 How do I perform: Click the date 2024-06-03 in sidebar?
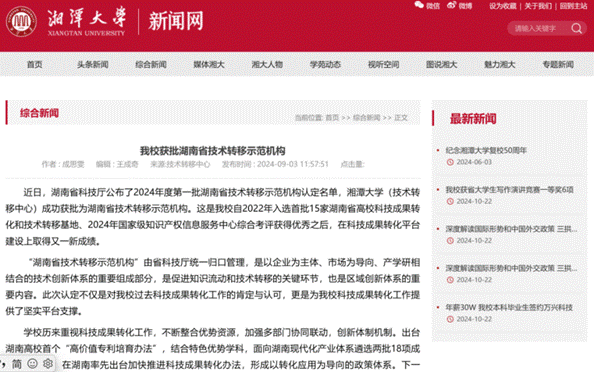[474, 162]
